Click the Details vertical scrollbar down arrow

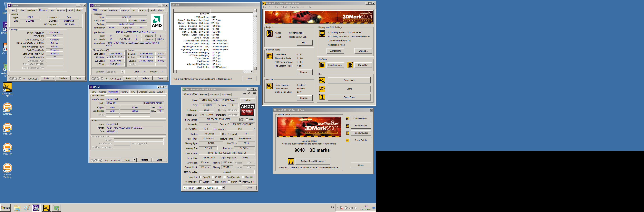[x=255, y=68]
